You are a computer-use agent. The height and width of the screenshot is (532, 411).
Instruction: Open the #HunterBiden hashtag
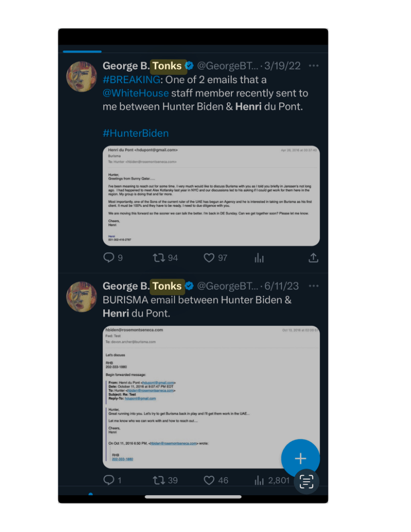click(135, 133)
